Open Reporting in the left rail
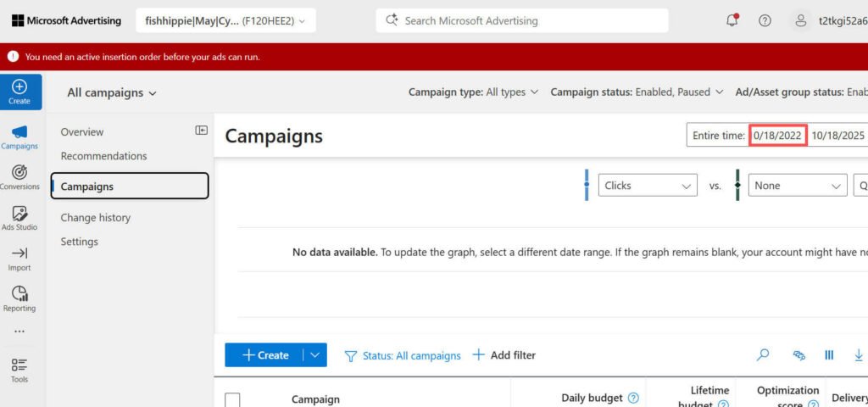 click(x=19, y=299)
